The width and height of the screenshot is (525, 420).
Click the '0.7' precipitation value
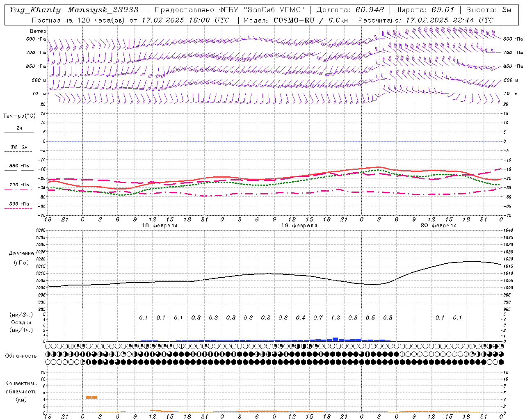click(318, 317)
